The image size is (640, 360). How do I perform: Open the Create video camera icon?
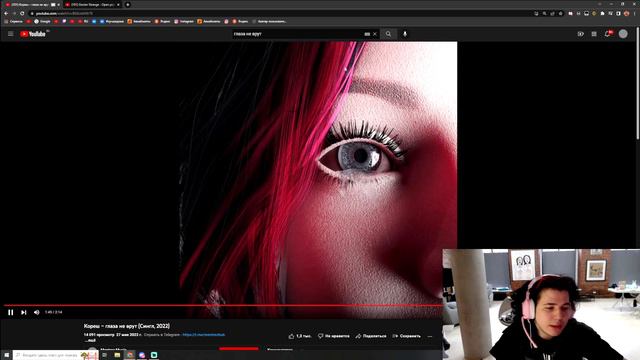[580, 34]
